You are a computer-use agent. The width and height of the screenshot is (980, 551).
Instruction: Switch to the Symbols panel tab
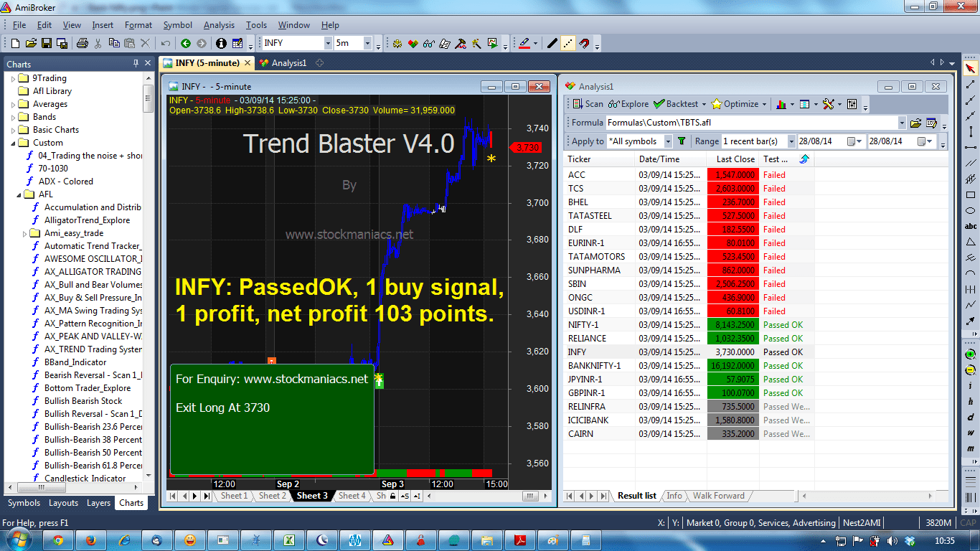tap(24, 503)
